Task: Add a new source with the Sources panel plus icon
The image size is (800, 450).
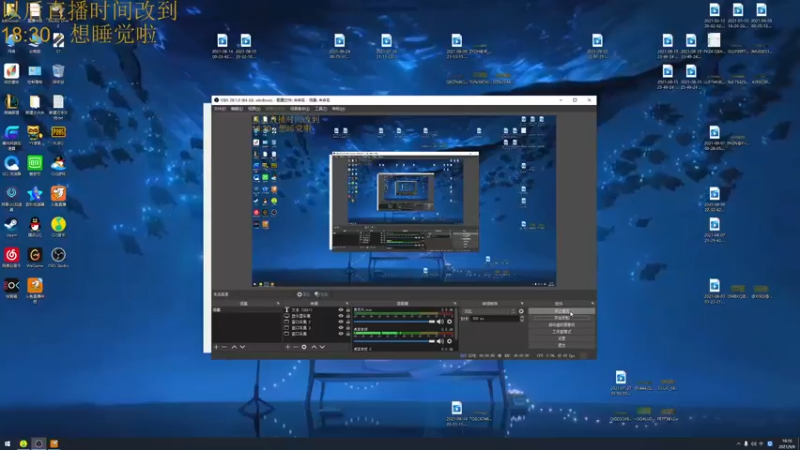Action: pos(288,347)
